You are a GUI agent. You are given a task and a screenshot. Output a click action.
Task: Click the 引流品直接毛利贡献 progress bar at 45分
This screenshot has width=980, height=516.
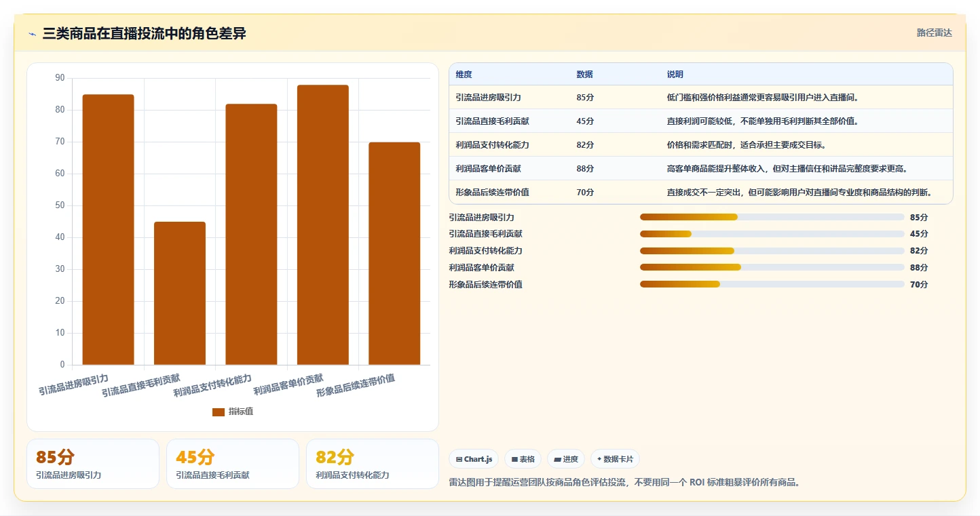click(772, 234)
